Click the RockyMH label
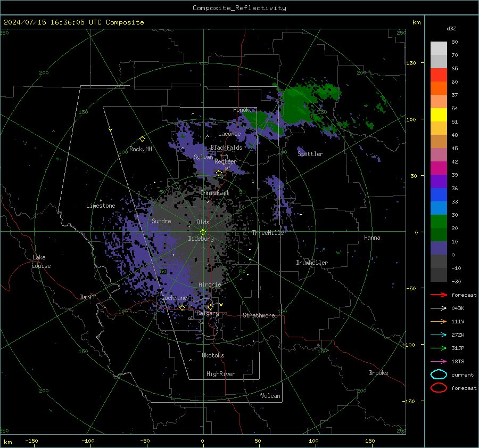Screen dimensions: 479x448 [x=141, y=149]
